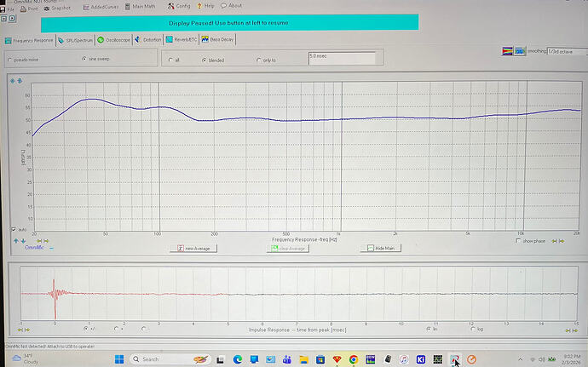Expand the smoothing 1/3rd octave dropdown
588x367 pixels.
565,51
